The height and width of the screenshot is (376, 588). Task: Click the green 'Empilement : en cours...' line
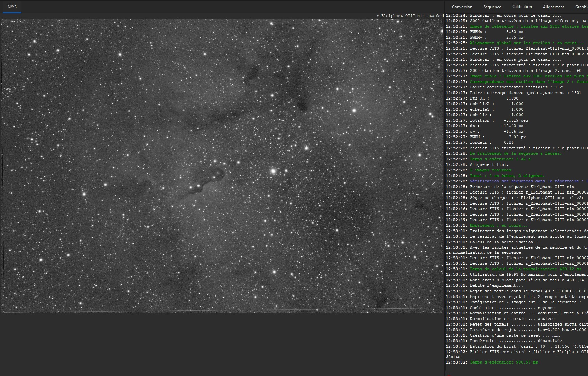click(x=487, y=225)
